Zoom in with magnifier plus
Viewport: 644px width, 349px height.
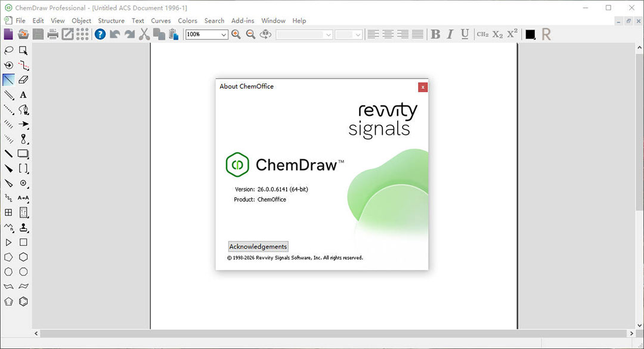point(236,34)
